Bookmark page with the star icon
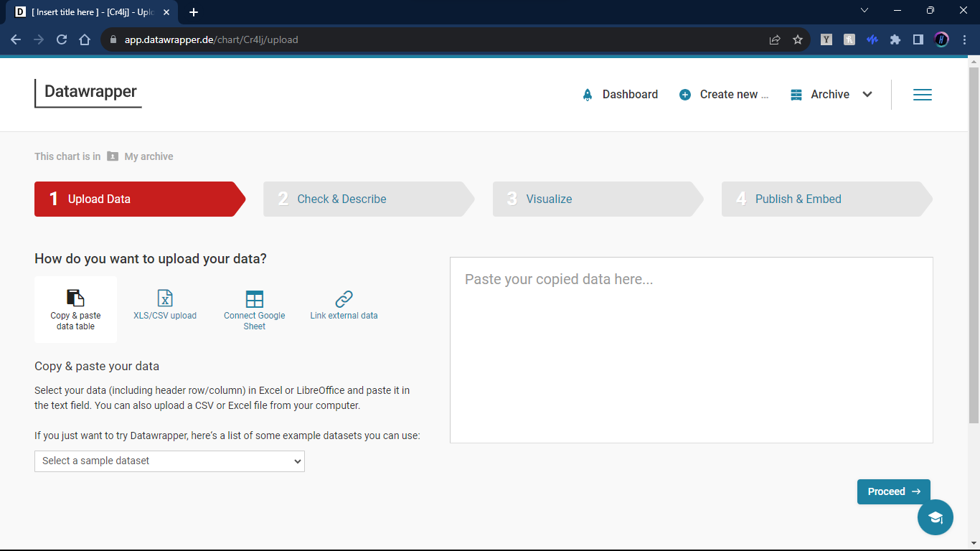980x551 pixels. tap(797, 40)
